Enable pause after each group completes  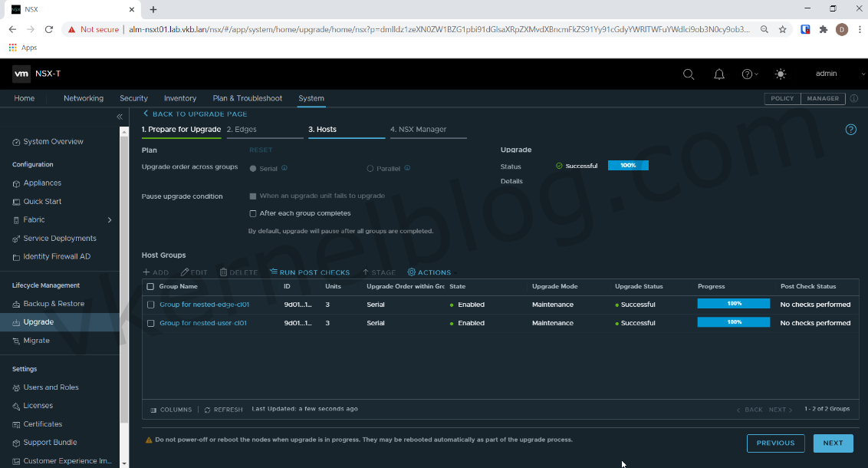tap(253, 213)
